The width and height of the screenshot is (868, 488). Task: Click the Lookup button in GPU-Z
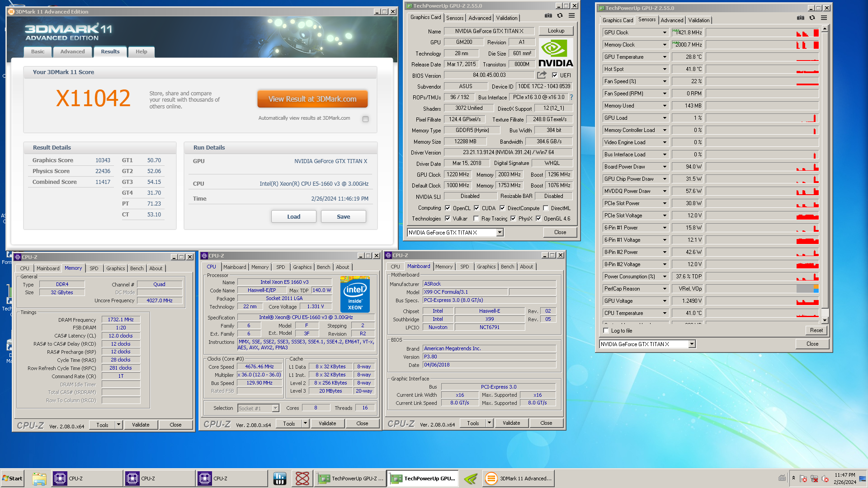tap(556, 31)
